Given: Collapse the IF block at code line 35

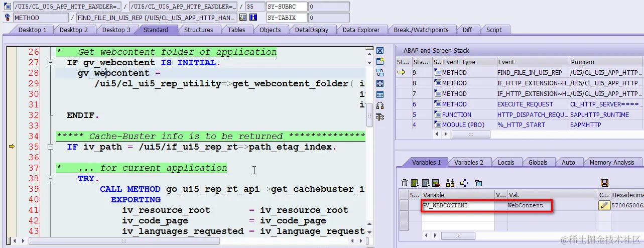Looking at the screenshot, I should (50, 147).
